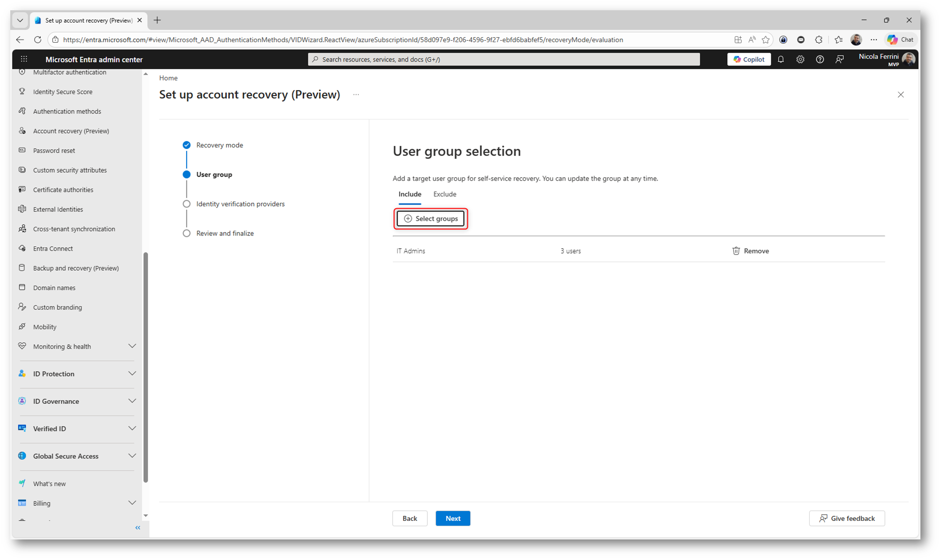Click the Copilot button in header
Viewport: 941px width, 560px height.
point(749,59)
